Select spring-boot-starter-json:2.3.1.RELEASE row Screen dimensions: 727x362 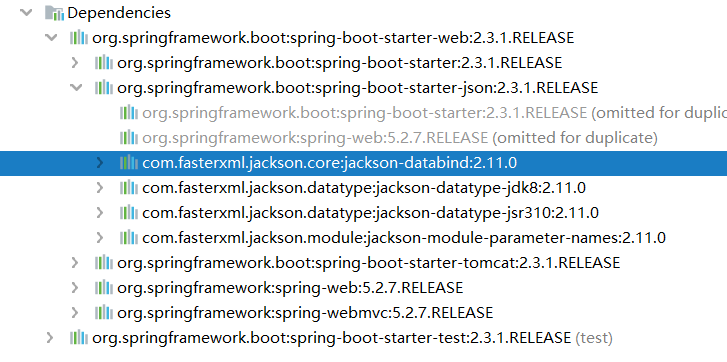[357, 88]
